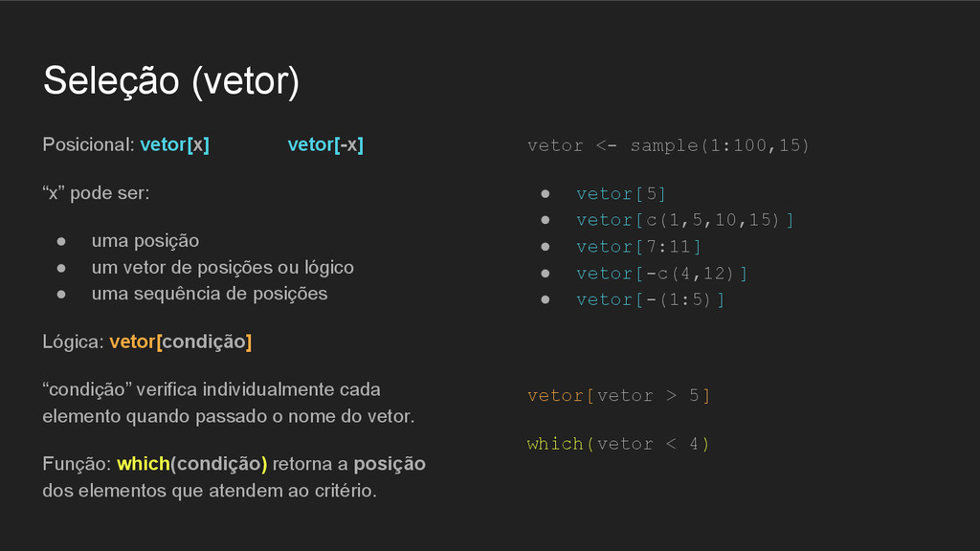980x551 pixels.
Task: Click the code line 'vetor <- sample(1:100,15)'
Action: [x=668, y=145]
